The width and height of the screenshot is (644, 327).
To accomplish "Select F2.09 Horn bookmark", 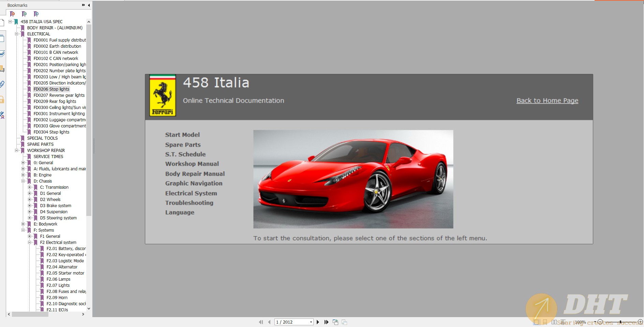I will pyautogui.click(x=57, y=298).
